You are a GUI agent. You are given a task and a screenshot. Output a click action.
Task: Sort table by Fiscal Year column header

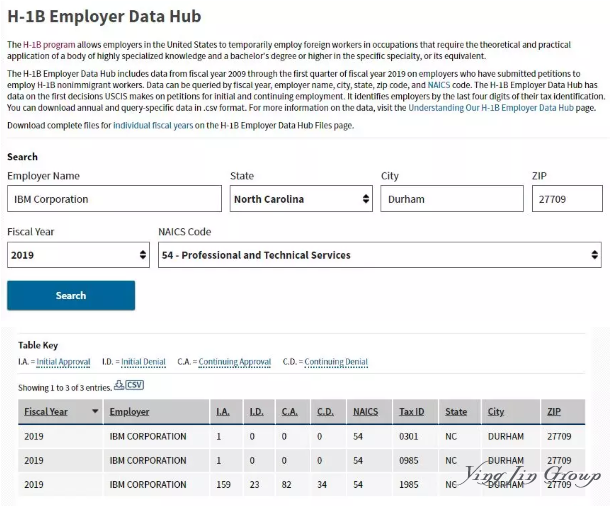point(46,411)
